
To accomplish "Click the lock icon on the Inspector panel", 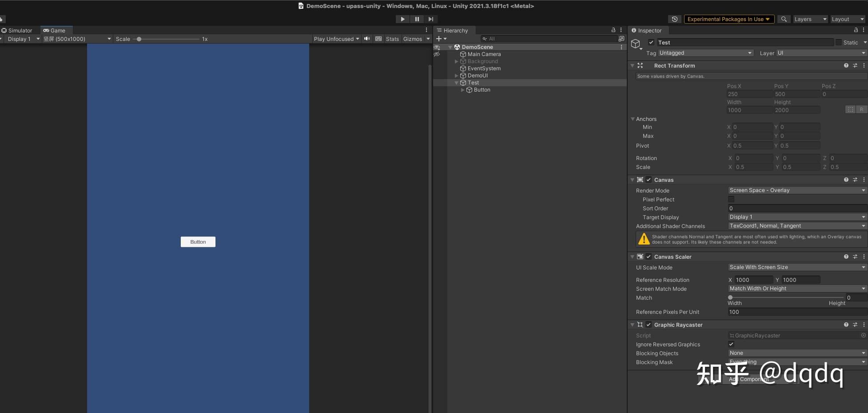I will (855, 30).
